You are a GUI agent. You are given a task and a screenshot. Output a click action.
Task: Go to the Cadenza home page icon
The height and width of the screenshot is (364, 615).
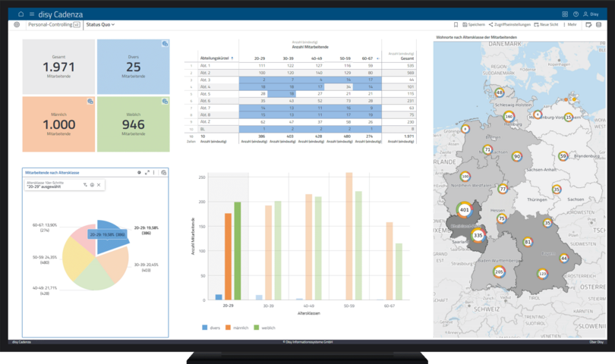coord(20,14)
